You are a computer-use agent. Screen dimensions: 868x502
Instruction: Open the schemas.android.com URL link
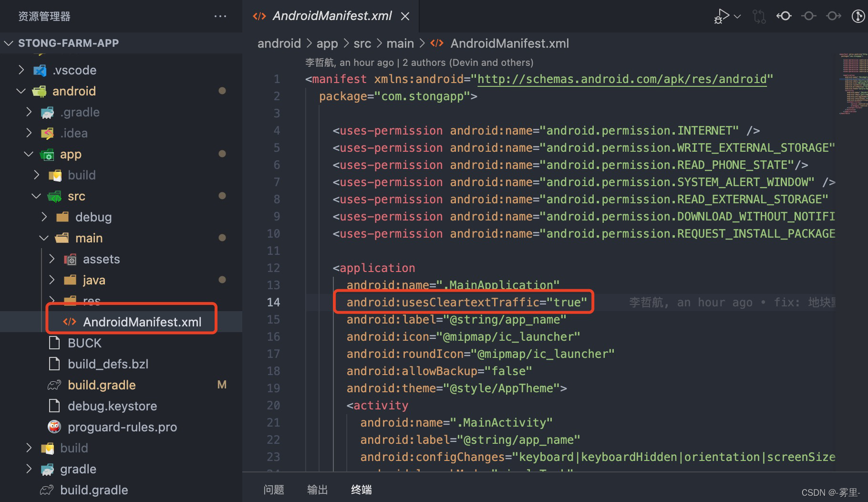[622, 79]
